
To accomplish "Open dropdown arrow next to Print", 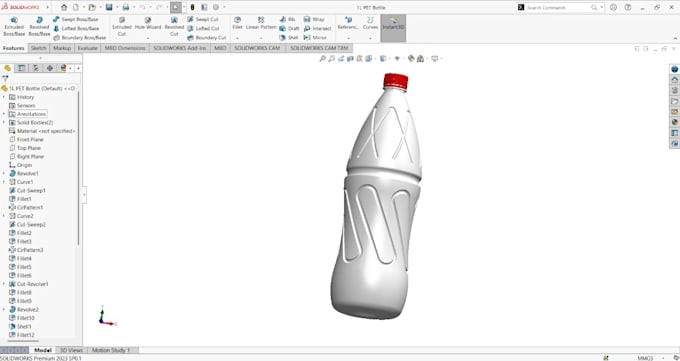I will click(x=133, y=7).
